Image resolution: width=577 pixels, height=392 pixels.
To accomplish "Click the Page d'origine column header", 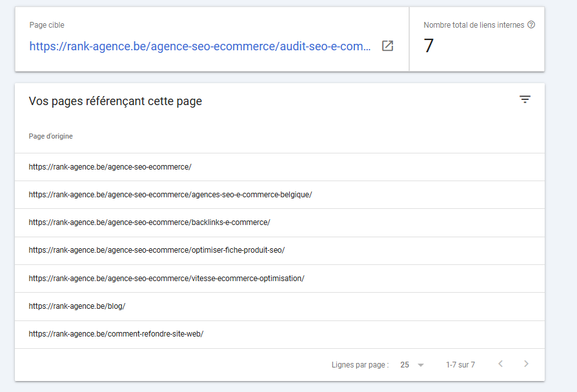I will 51,136.
